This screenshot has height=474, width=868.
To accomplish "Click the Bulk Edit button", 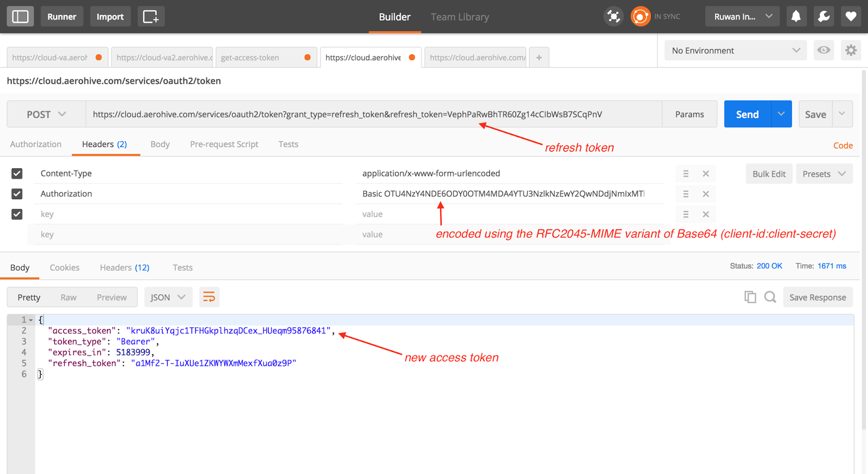I will pyautogui.click(x=769, y=174).
